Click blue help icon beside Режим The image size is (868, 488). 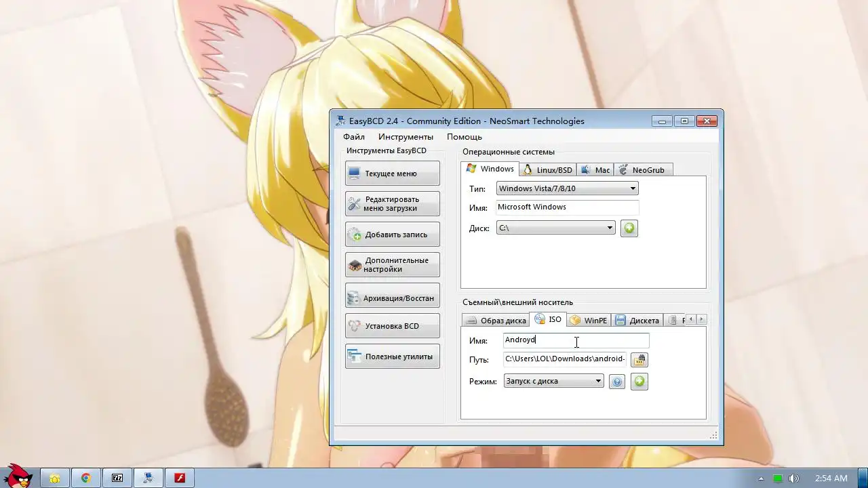tap(617, 382)
